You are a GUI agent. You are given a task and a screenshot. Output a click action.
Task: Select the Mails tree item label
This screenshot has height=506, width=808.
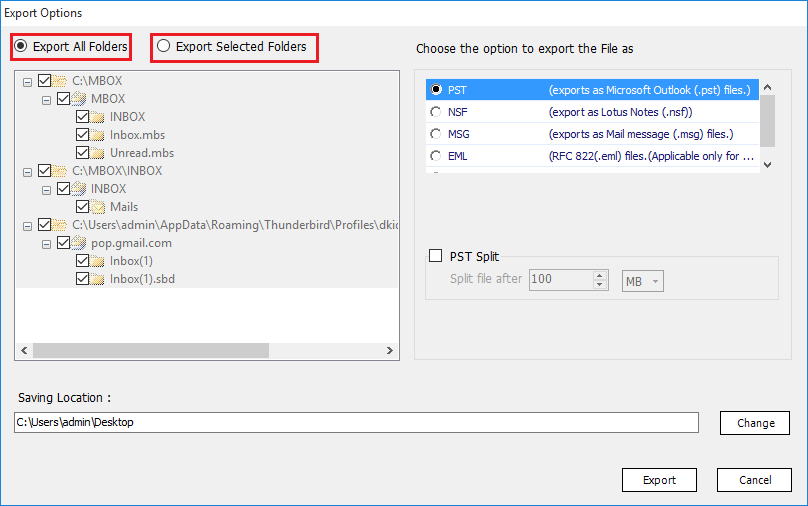(124, 207)
